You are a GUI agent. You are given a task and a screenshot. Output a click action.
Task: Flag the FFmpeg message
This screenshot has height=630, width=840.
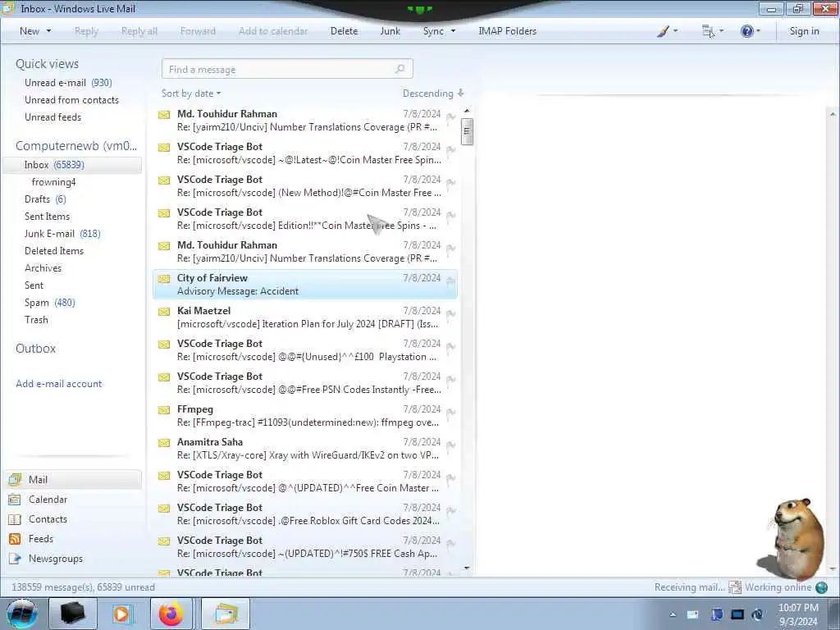(x=450, y=413)
